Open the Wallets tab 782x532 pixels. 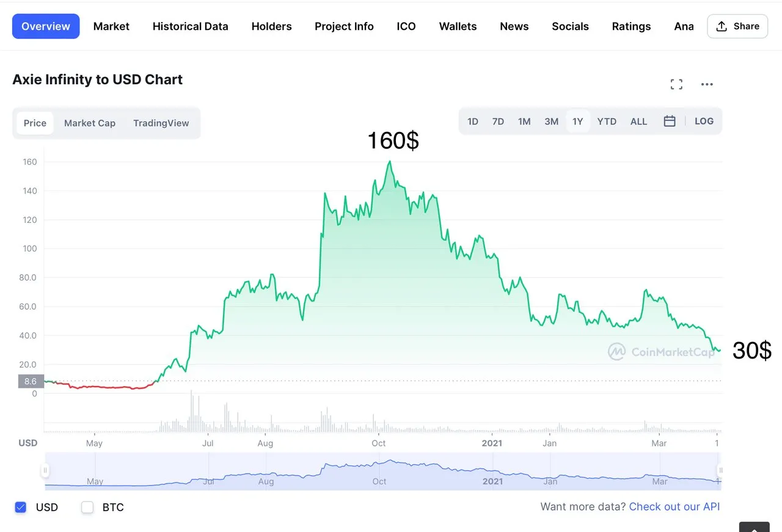click(x=458, y=26)
